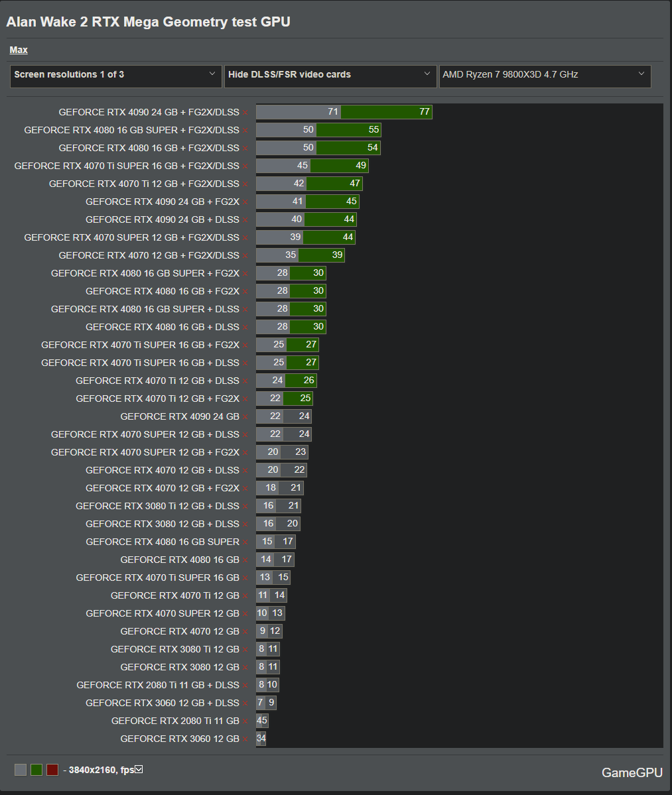Viewport: 672px width, 795px height.
Task: Click red x beside RTX 3060 12 GB + DLSS
Action: click(245, 703)
